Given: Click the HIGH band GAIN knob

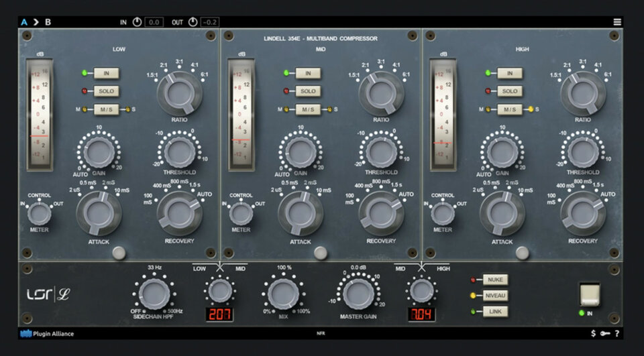Looking at the screenshot, I should pyautogui.click(x=502, y=152).
